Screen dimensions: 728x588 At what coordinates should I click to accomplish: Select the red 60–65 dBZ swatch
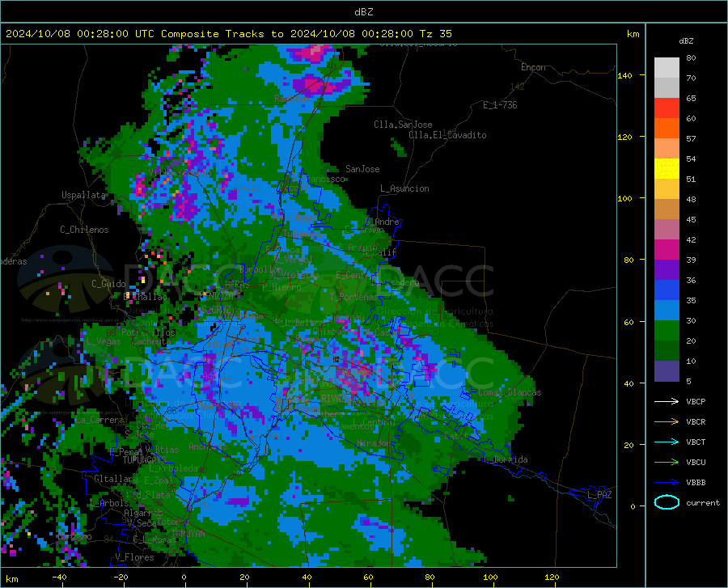click(x=667, y=108)
